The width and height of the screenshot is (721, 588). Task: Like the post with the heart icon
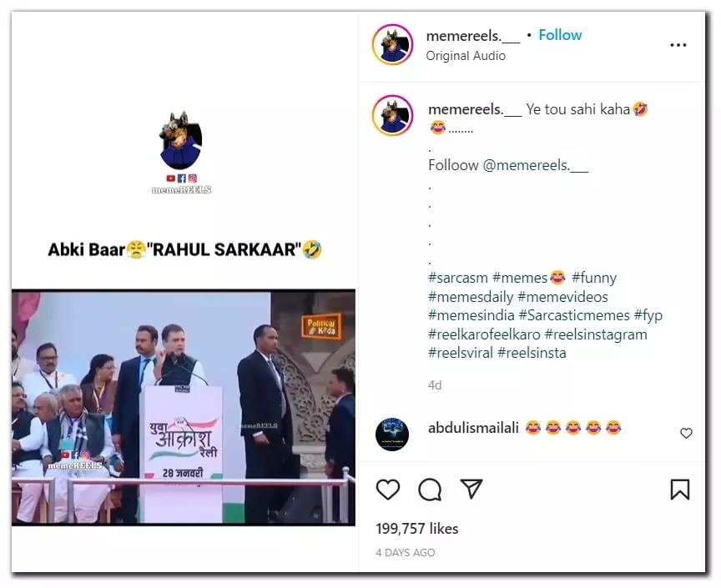388,490
